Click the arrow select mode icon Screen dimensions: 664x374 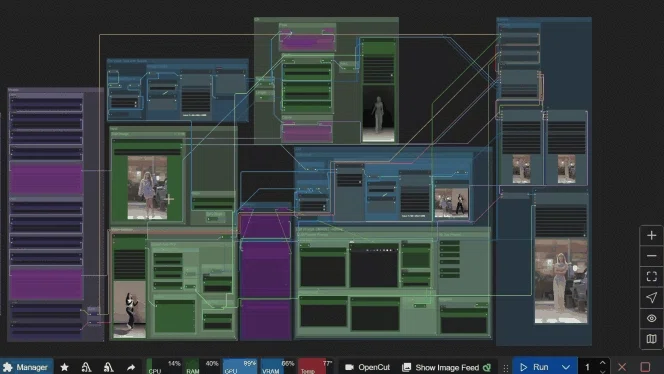[652, 297]
